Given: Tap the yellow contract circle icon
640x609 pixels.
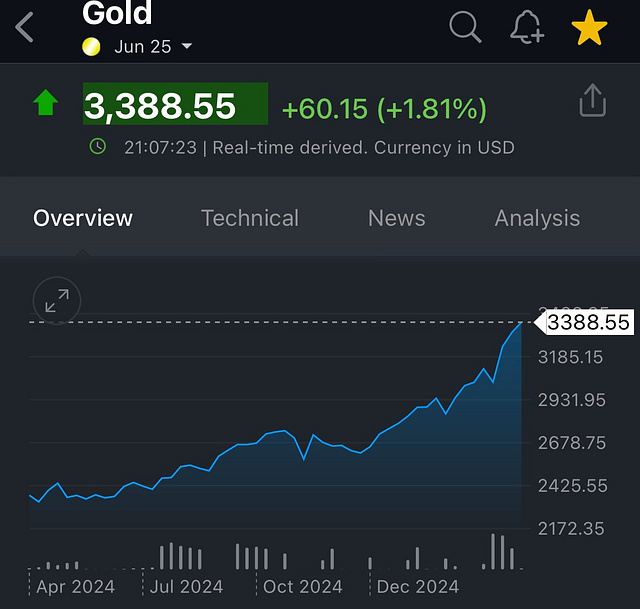Looking at the screenshot, I should (x=91, y=46).
